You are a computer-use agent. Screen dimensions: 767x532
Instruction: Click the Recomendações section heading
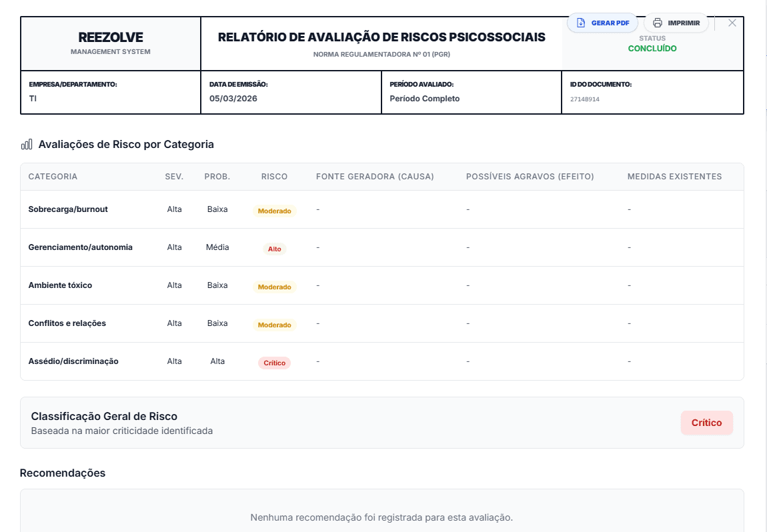tap(62, 473)
